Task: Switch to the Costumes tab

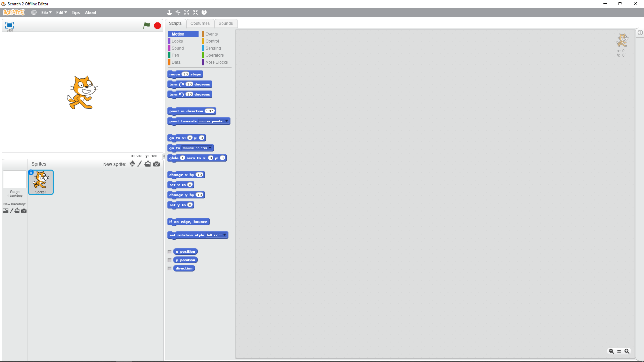Action: (200, 23)
